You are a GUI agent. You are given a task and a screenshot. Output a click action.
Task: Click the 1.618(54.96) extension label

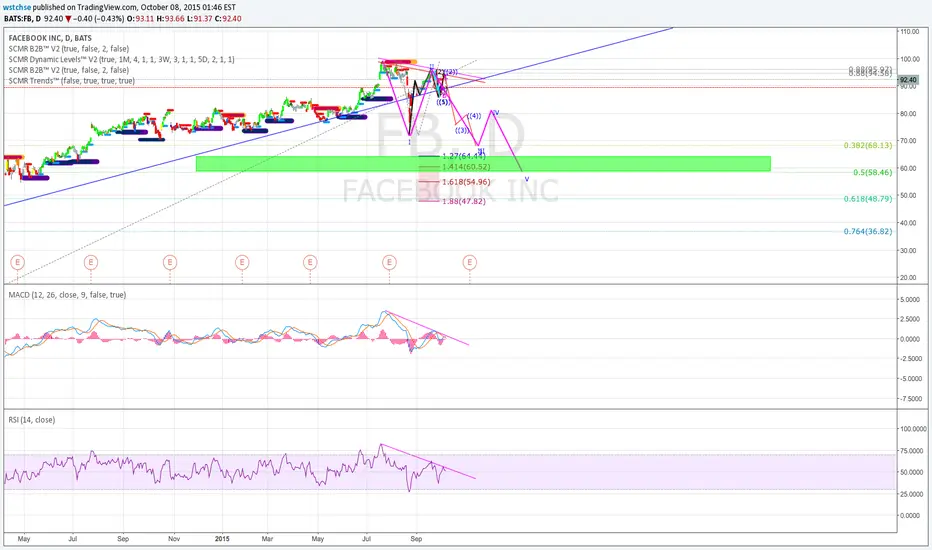[x=466, y=182]
